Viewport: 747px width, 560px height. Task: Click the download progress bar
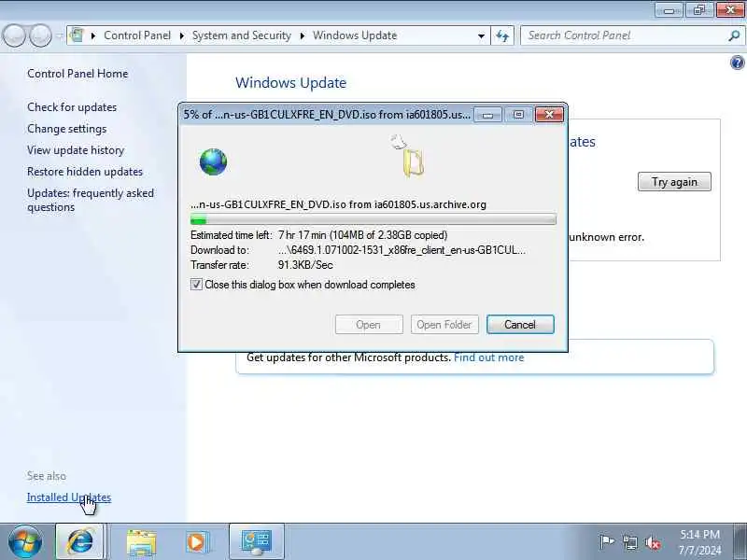(373, 220)
